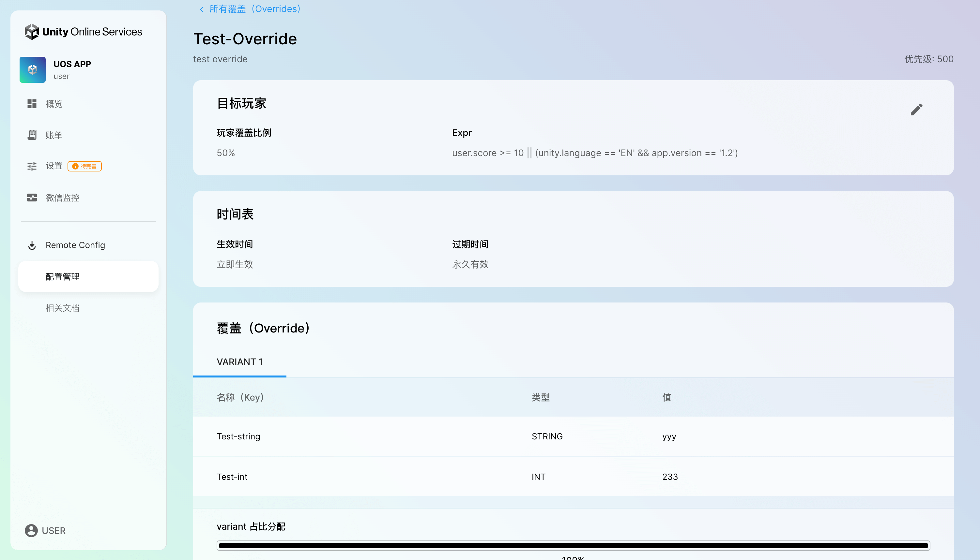This screenshot has width=980, height=560.
Task: Go back via the left chevron arrow
Action: (x=201, y=9)
